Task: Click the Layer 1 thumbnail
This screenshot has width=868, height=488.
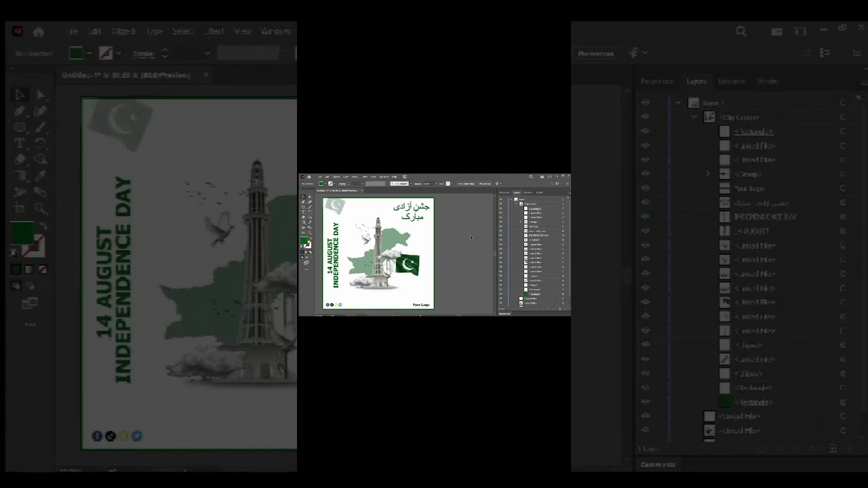Action: (x=693, y=103)
